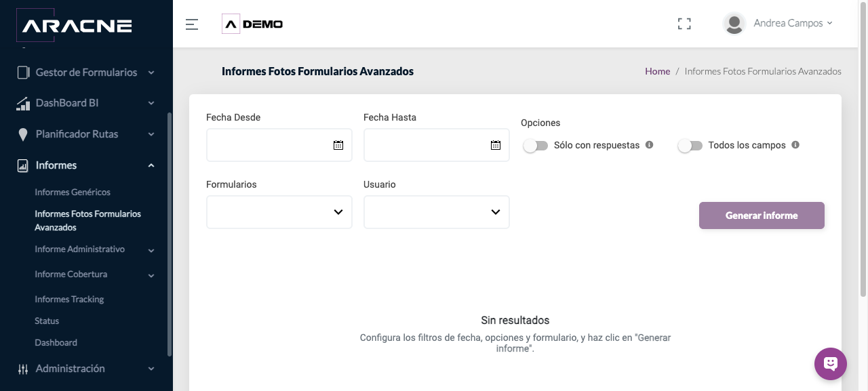Click Informes report icon

click(23, 165)
